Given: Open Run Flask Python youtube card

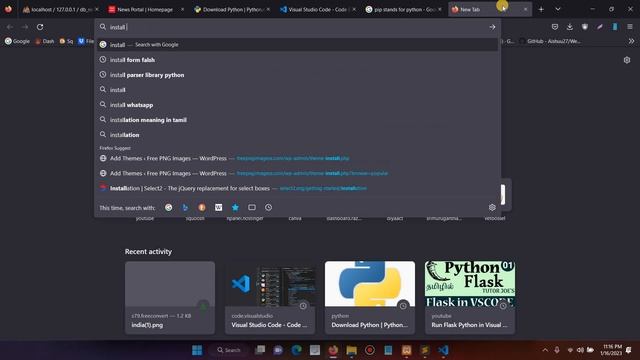Looking at the screenshot, I should click(x=470, y=298).
